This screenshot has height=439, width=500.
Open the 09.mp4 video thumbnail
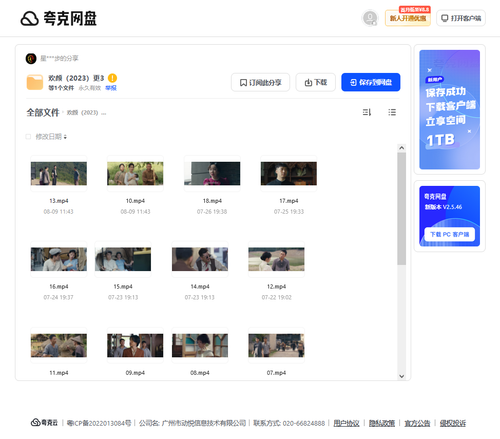point(135,346)
